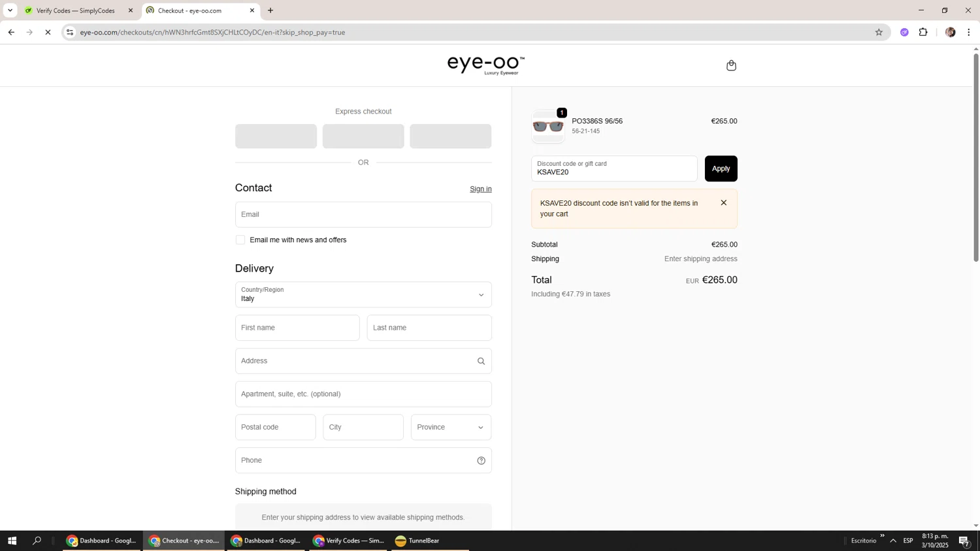
Task: Toggle Email me with news and offers
Action: point(240,240)
